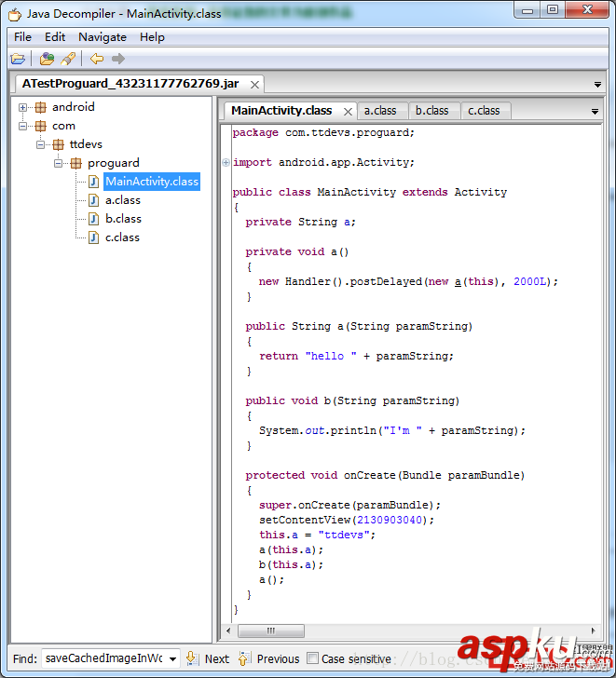Screen dimensions: 616x678
Task: Switch to the b.class tab
Action: (431, 111)
